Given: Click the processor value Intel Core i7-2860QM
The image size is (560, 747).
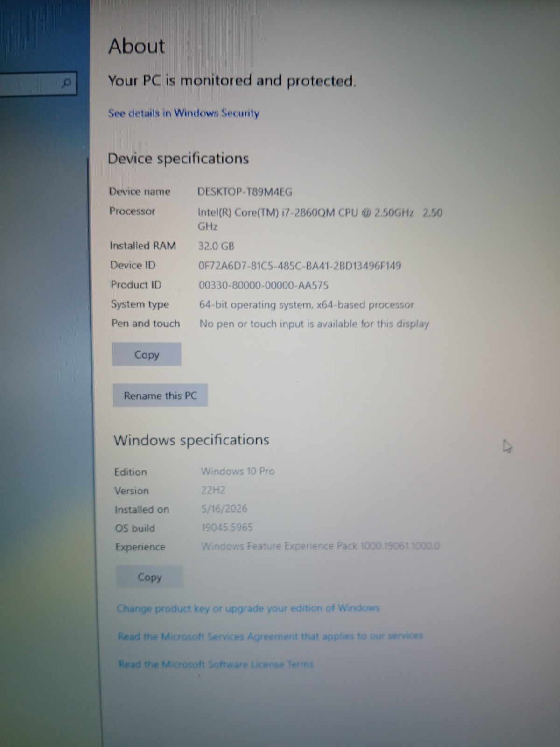Looking at the screenshot, I should tap(320, 219).
